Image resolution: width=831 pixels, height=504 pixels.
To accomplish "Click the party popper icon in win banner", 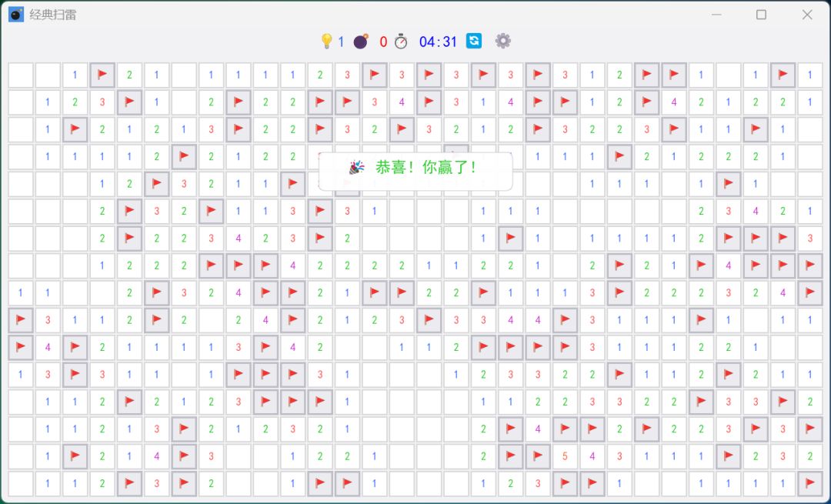I will tap(357, 168).
